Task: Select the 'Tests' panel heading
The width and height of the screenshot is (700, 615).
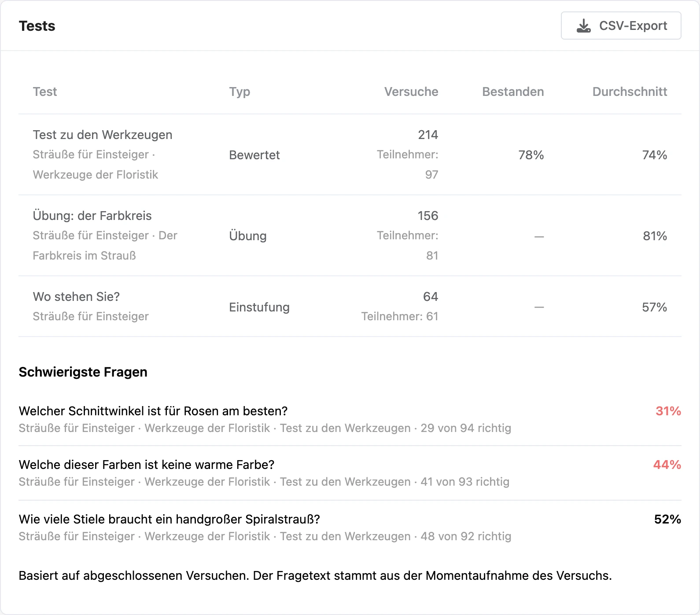Action: [x=37, y=26]
